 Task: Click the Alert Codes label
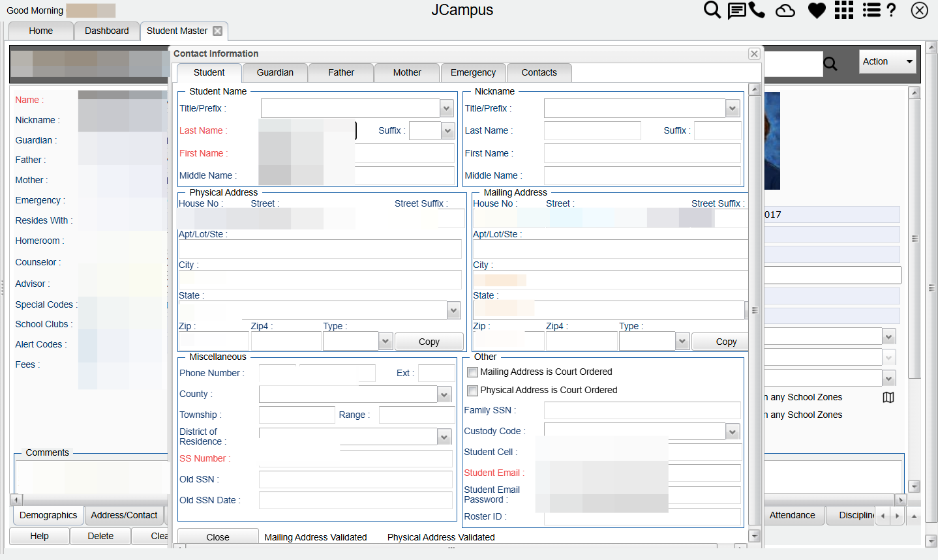coord(41,344)
